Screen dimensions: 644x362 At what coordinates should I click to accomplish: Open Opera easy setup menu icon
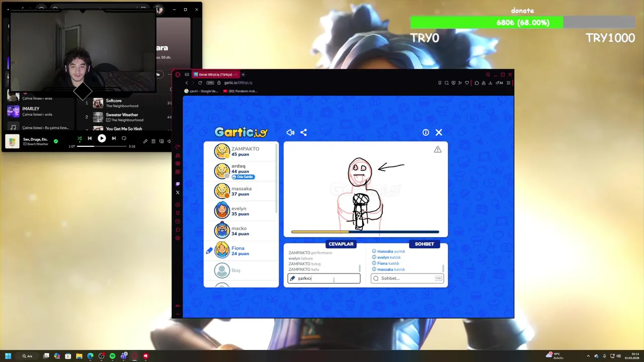[508, 82]
